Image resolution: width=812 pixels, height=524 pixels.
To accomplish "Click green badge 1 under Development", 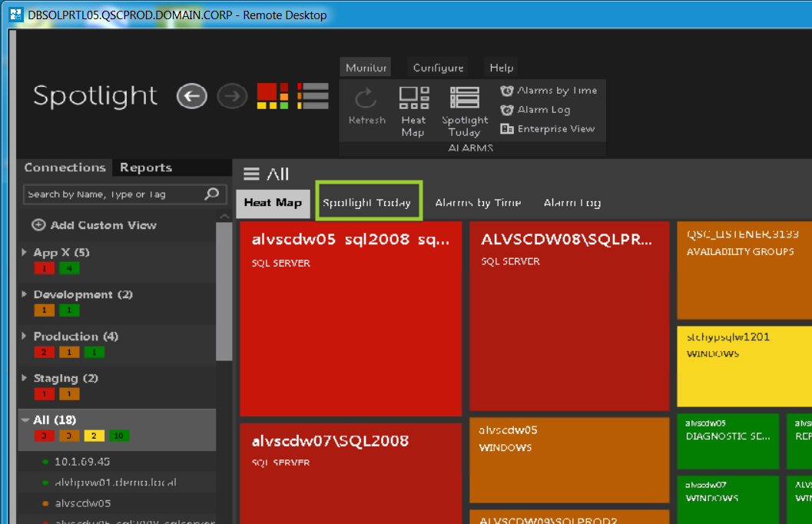I will point(69,310).
